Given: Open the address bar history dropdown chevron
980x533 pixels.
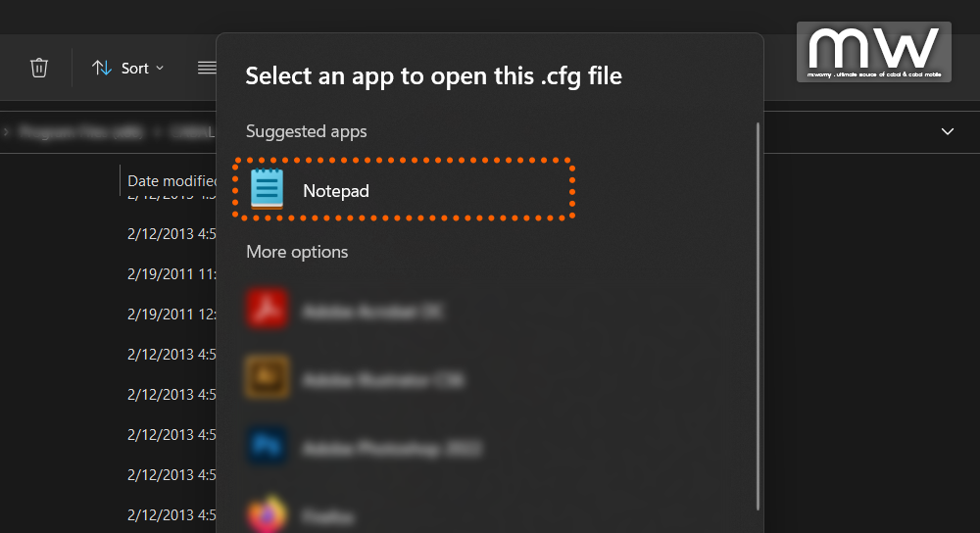Looking at the screenshot, I should pyautogui.click(x=948, y=131).
